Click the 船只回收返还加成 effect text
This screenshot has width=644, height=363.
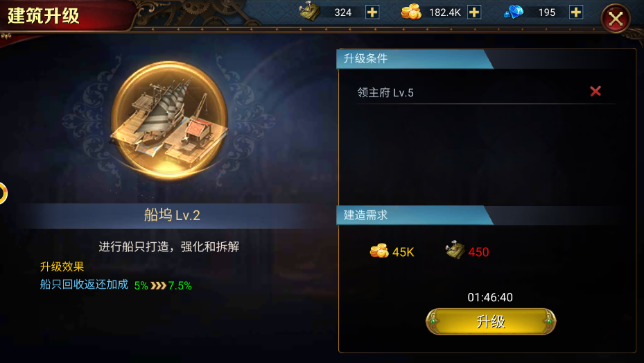pyautogui.click(x=84, y=285)
